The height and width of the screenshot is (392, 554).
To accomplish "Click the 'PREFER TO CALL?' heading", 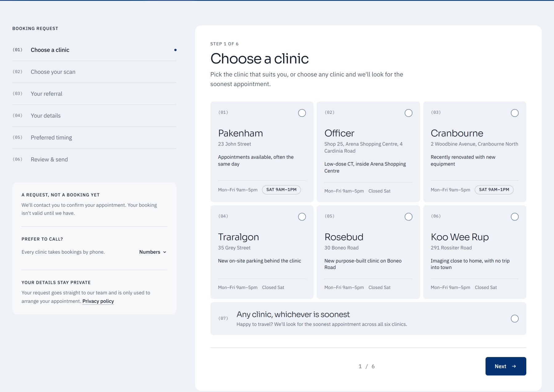I will click(x=42, y=239).
